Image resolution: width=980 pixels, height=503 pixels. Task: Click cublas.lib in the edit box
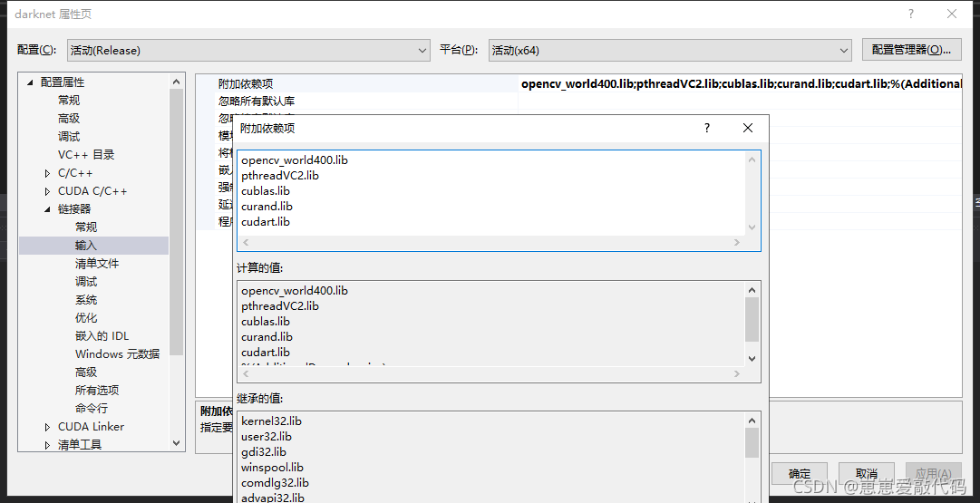click(x=266, y=191)
